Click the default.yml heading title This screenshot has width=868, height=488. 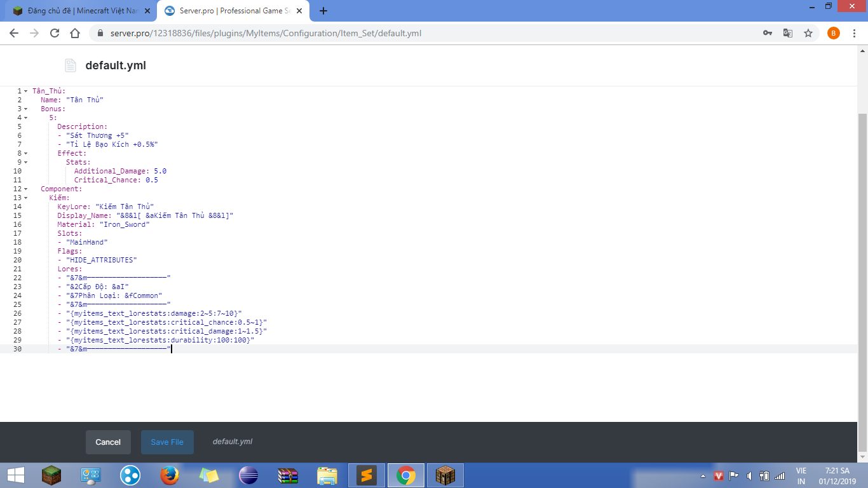[x=116, y=65]
